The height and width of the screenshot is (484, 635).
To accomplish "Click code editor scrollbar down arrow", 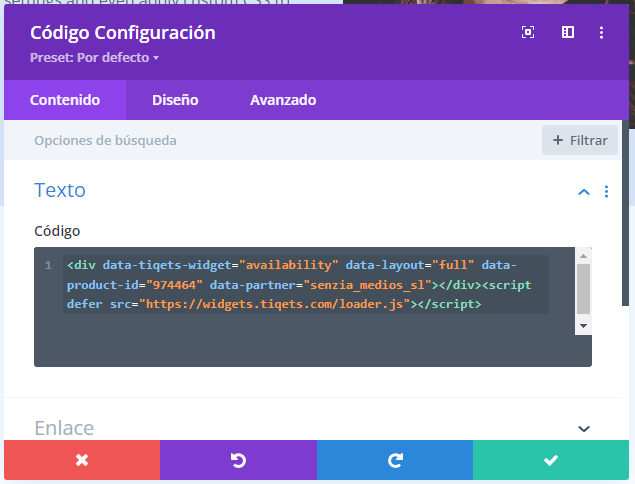I will 583,326.
